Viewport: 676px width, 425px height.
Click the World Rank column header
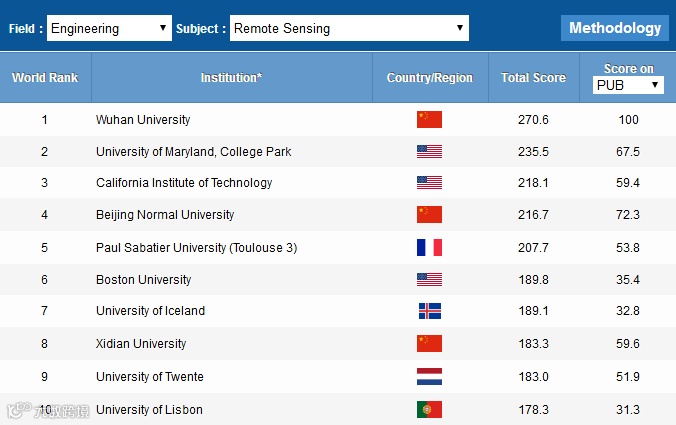45,78
